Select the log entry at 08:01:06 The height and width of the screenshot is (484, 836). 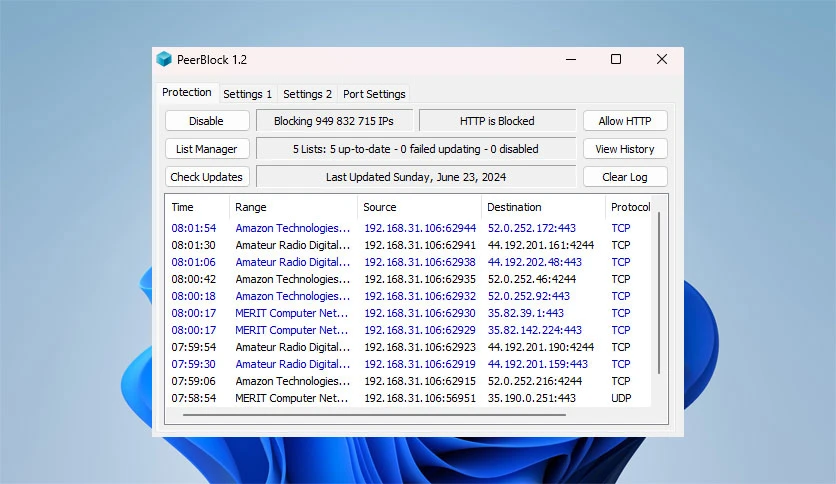tap(408, 262)
